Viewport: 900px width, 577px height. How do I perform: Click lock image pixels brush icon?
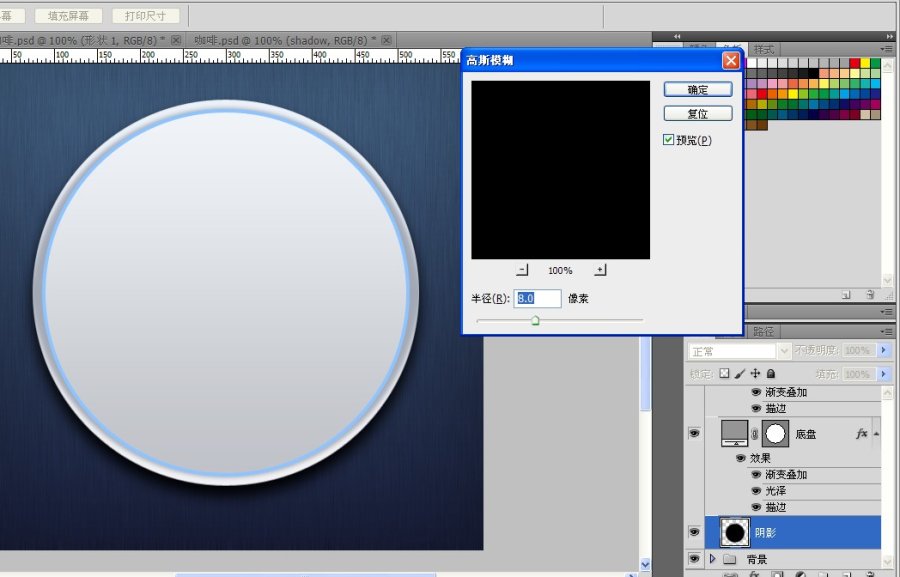[x=740, y=373]
